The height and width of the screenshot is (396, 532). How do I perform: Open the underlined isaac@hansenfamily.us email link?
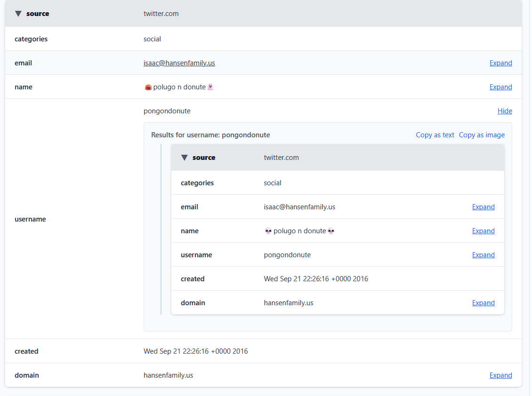click(179, 63)
